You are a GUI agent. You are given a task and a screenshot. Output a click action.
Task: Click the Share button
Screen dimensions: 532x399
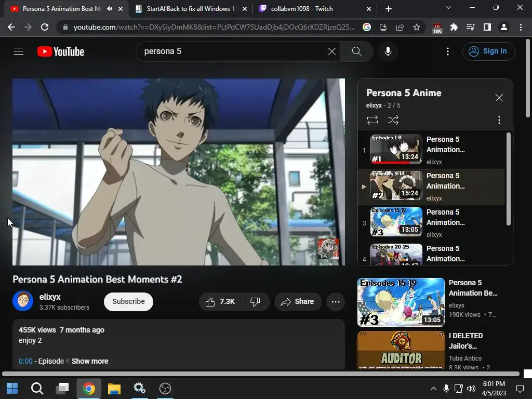coord(298,301)
